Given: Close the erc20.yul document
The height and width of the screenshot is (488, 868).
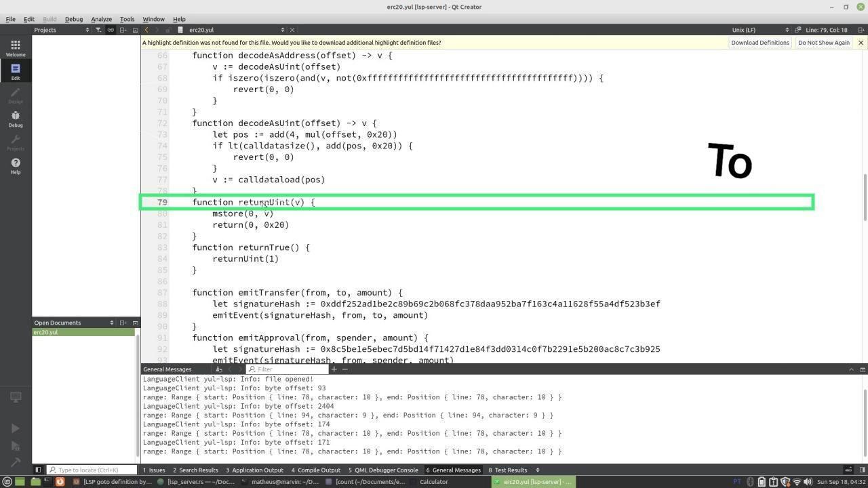Looking at the screenshot, I should (x=292, y=30).
